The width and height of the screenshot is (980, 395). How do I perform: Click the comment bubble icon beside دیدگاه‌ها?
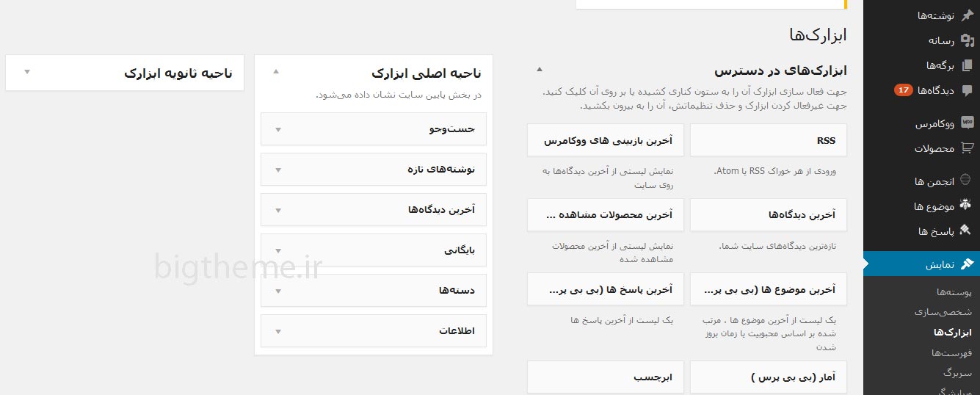[x=967, y=90]
